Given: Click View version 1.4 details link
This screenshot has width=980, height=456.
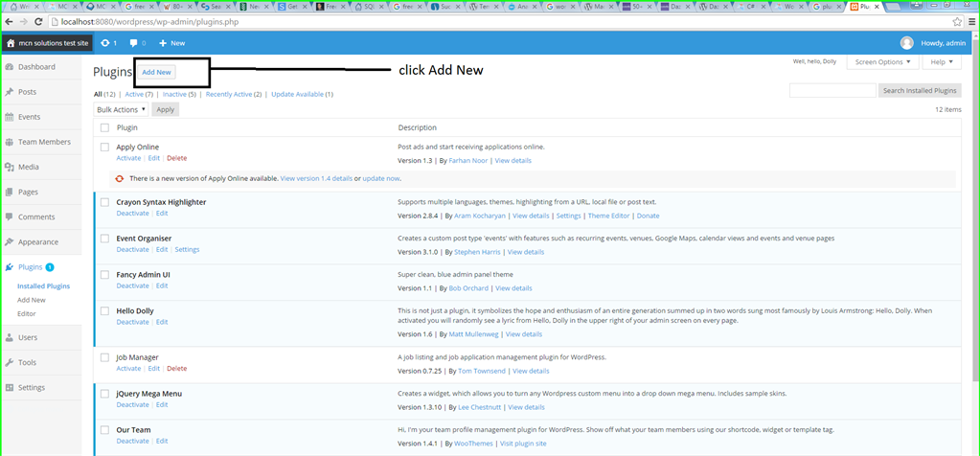Looking at the screenshot, I should click(316, 178).
